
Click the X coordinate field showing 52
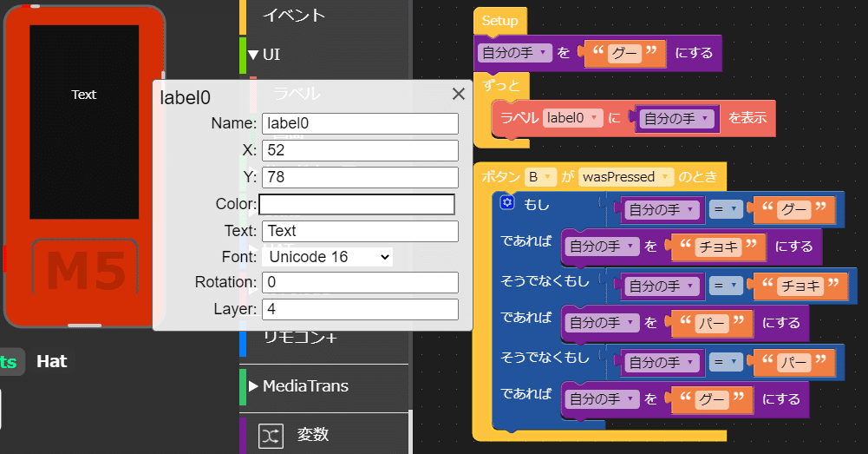tap(360, 150)
